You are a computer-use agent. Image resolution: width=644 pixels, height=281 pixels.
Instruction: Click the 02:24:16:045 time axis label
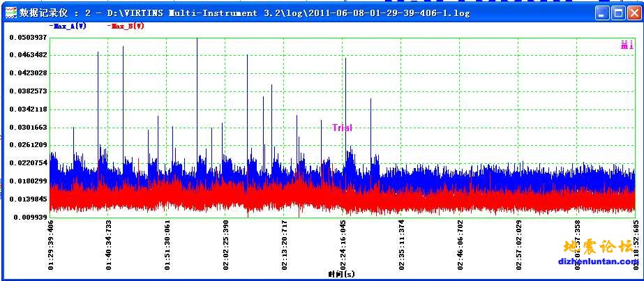click(343, 245)
